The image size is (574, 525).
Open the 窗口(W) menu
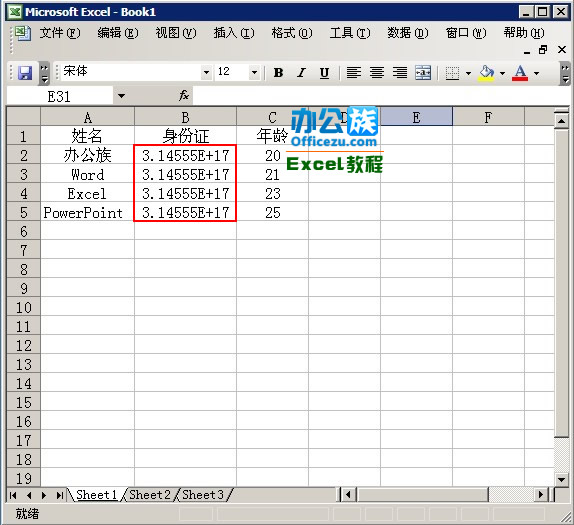466,33
